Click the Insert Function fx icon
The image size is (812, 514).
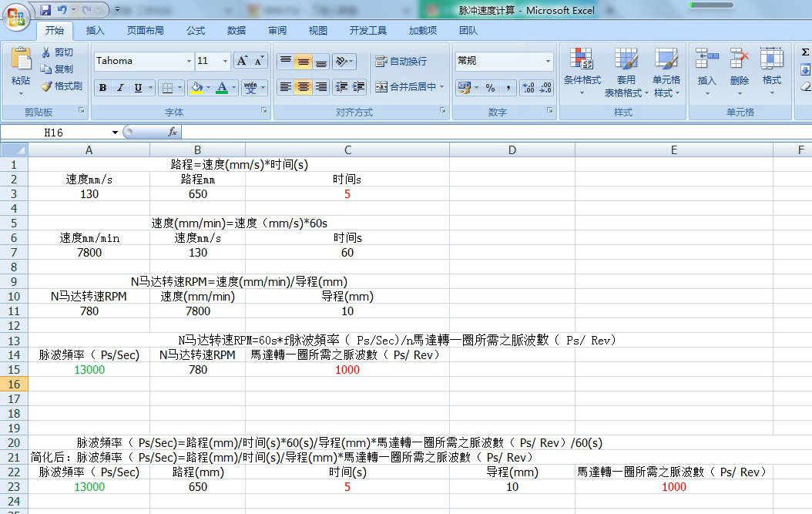click(173, 133)
